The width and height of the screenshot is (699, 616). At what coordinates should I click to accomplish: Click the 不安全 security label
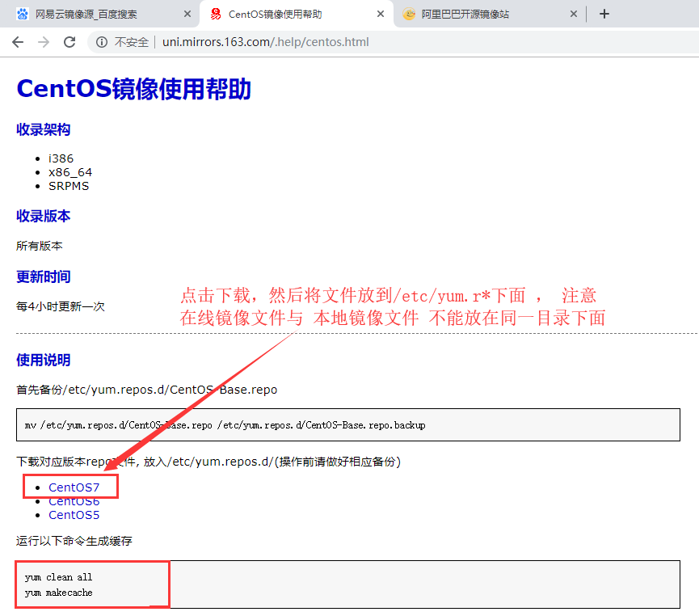(x=131, y=42)
